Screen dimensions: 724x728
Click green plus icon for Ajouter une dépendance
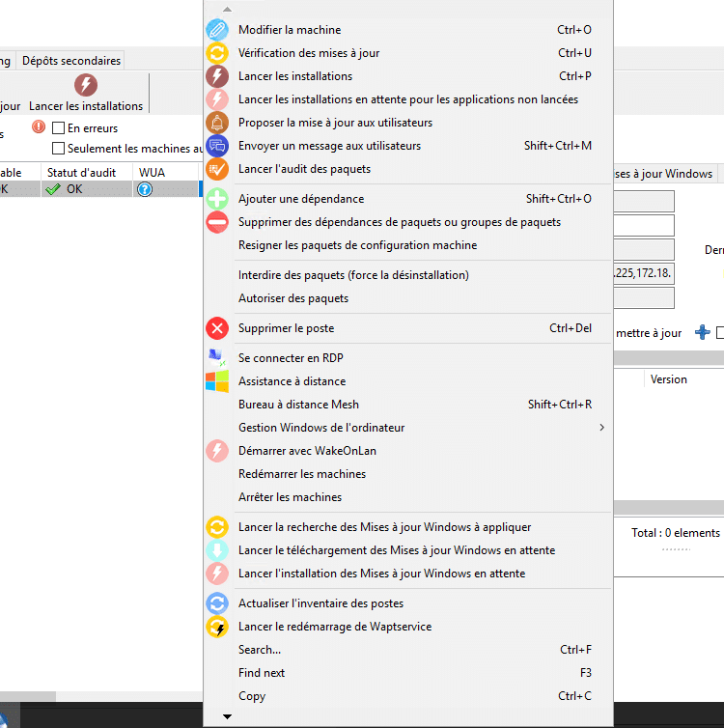click(217, 199)
